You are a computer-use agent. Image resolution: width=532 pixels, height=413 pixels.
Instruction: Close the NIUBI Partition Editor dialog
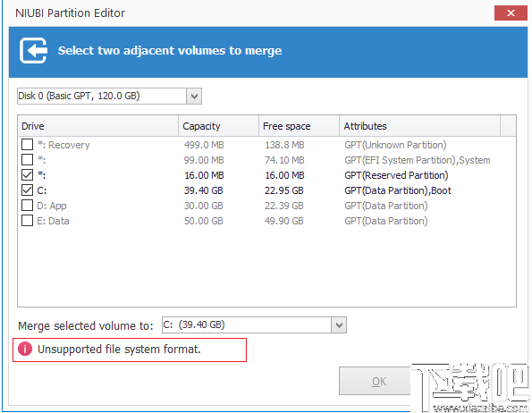coord(511,13)
